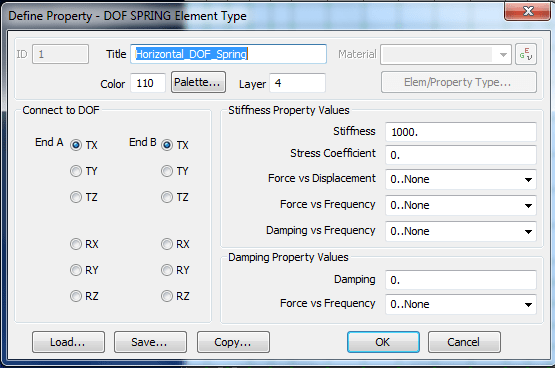Click the Stiffness field showing 1000.
The image size is (555, 368).
point(461,132)
